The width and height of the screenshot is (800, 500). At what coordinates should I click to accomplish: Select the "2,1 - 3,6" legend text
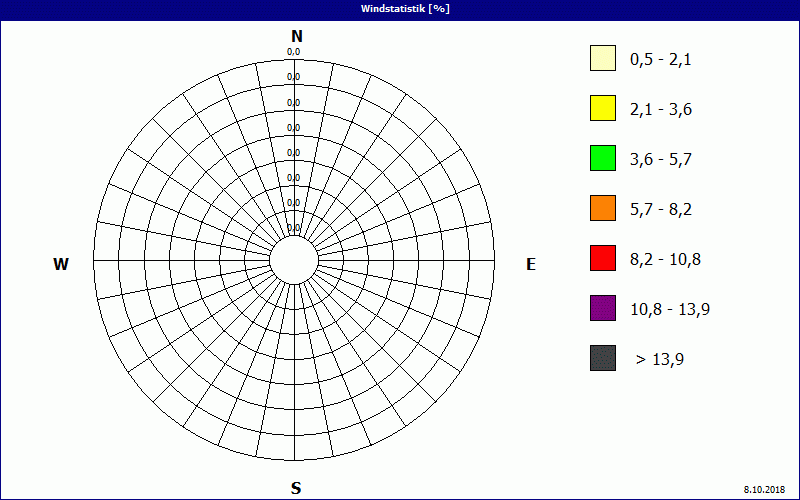point(660,110)
